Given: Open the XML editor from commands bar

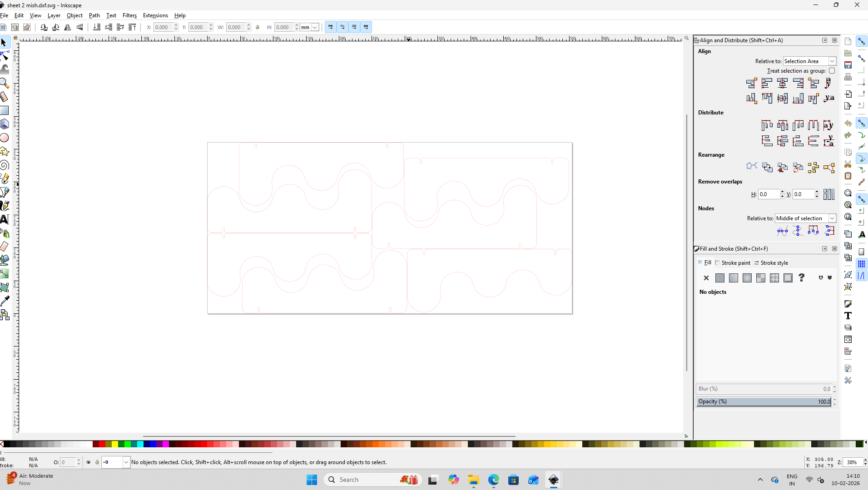Looking at the screenshot, I should (848, 339).
